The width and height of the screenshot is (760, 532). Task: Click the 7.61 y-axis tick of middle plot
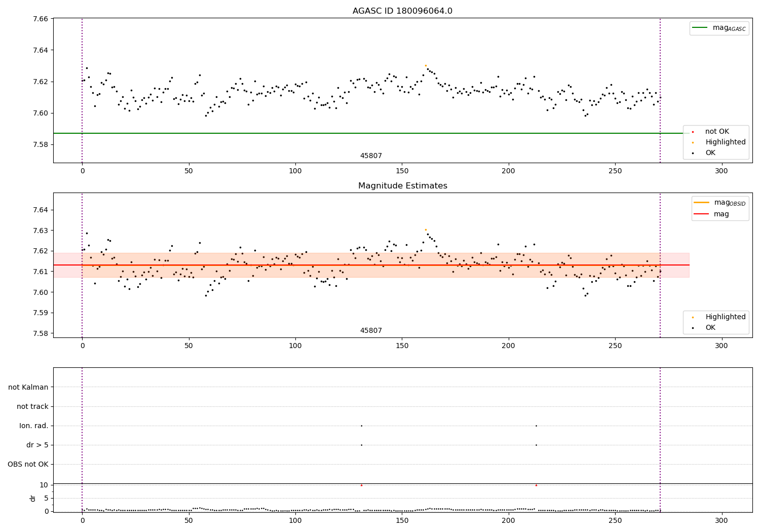[40, 272]
